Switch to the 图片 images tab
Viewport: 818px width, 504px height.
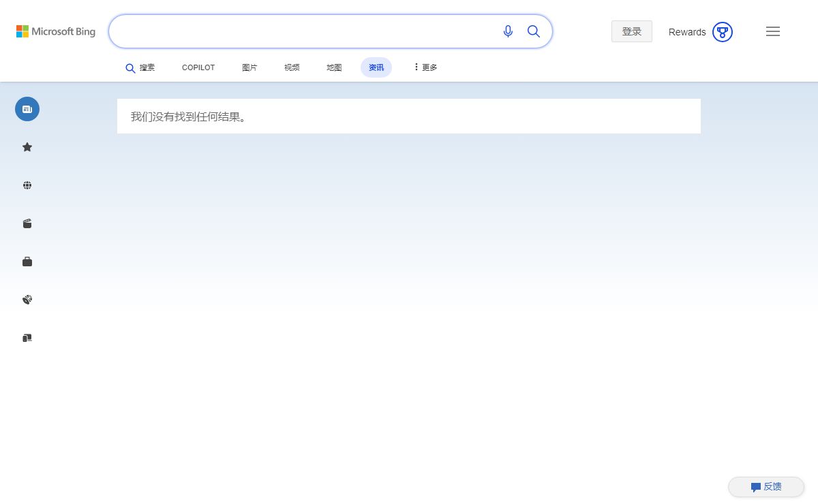click(249, 67)
